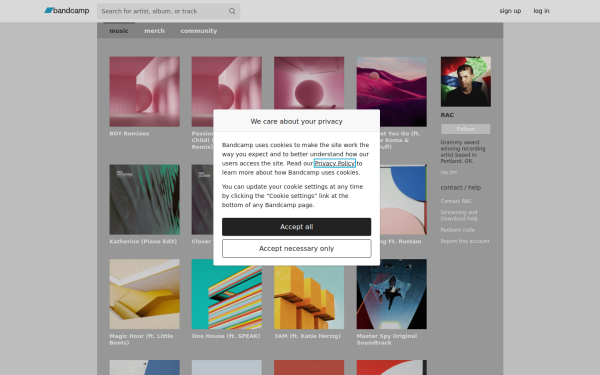Click the Closer track title

pos(201,241)
